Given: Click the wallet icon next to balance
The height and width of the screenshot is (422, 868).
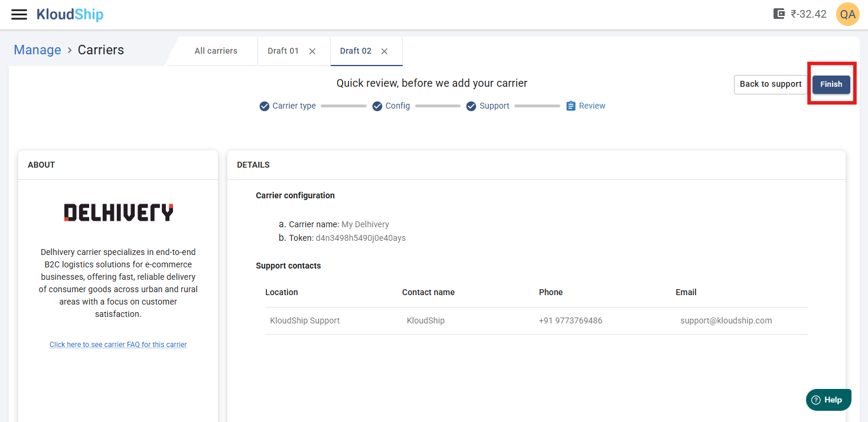Looking at the screenshot, I should pos(779,14).
